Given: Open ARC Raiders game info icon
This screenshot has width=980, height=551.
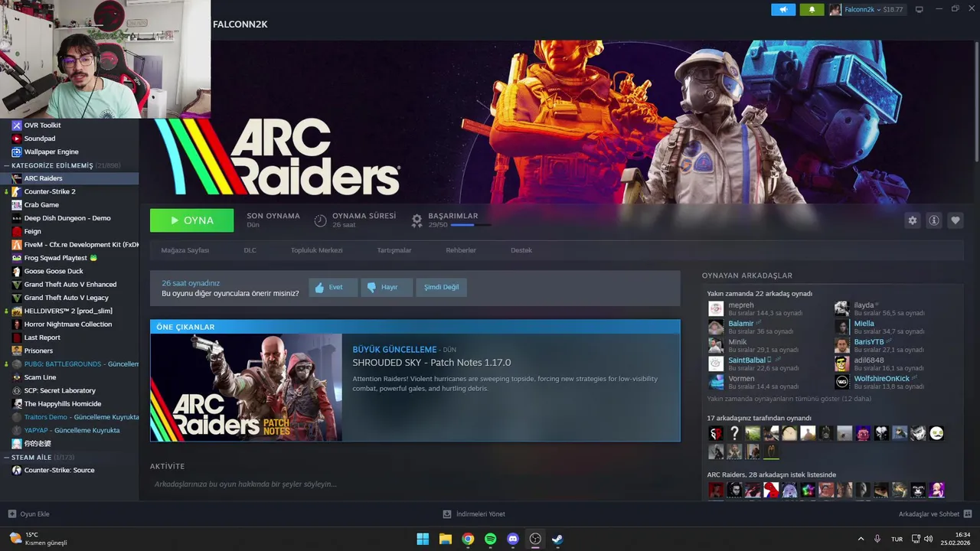Looking at the screenshot, I should [934, 220].
